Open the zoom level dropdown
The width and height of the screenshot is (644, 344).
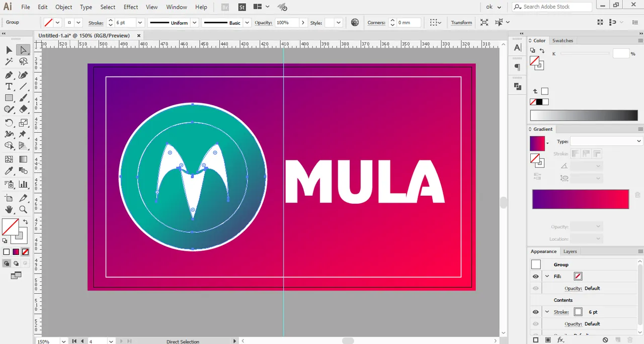tap(63, 341)
